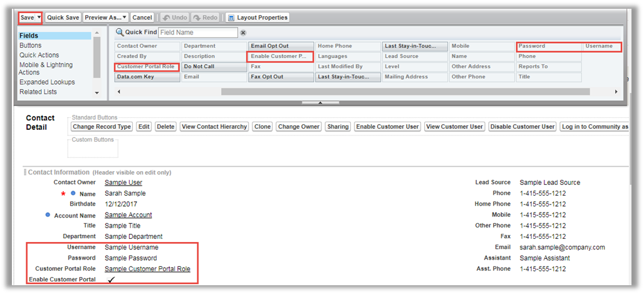Clear the Quick Find search with X icon

243,33
